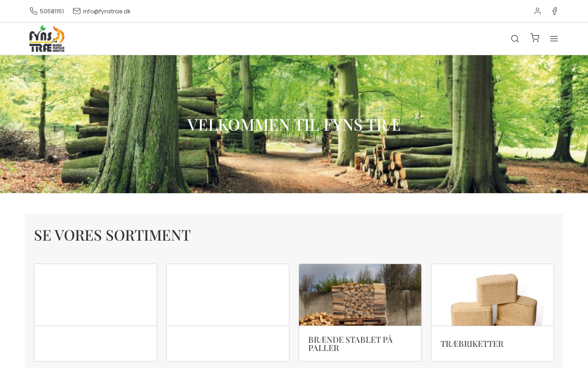Open search with the magnifier icon
Viewport: 588px width, 368px height.
[x=515, y=39]
